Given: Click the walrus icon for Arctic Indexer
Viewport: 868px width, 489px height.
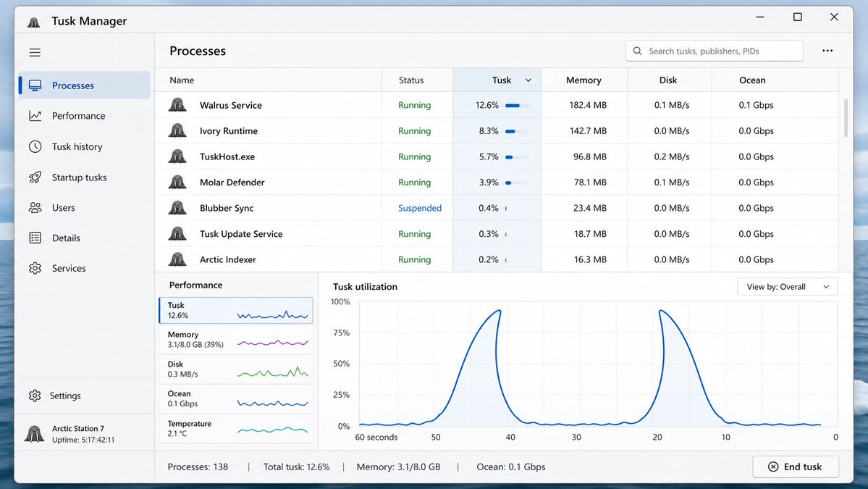Looking at the screenshot, I should 177,259.
